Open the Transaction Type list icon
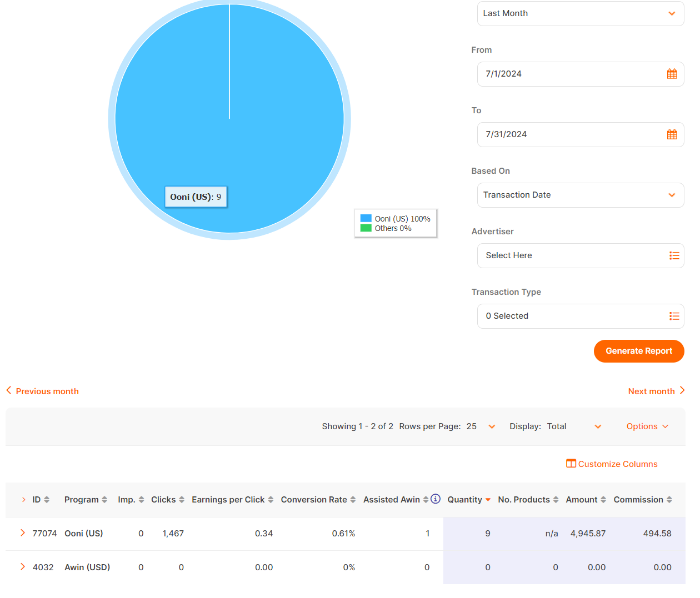 tap(674, 316)
